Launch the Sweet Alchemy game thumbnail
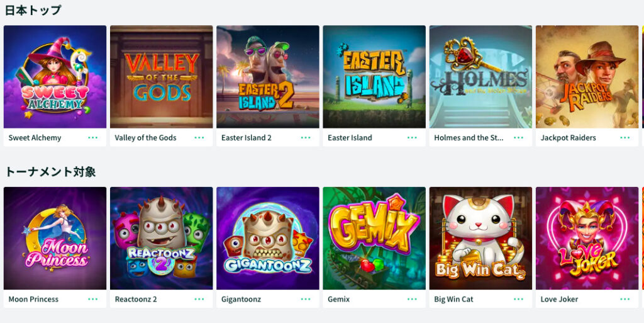 (55, 77)
